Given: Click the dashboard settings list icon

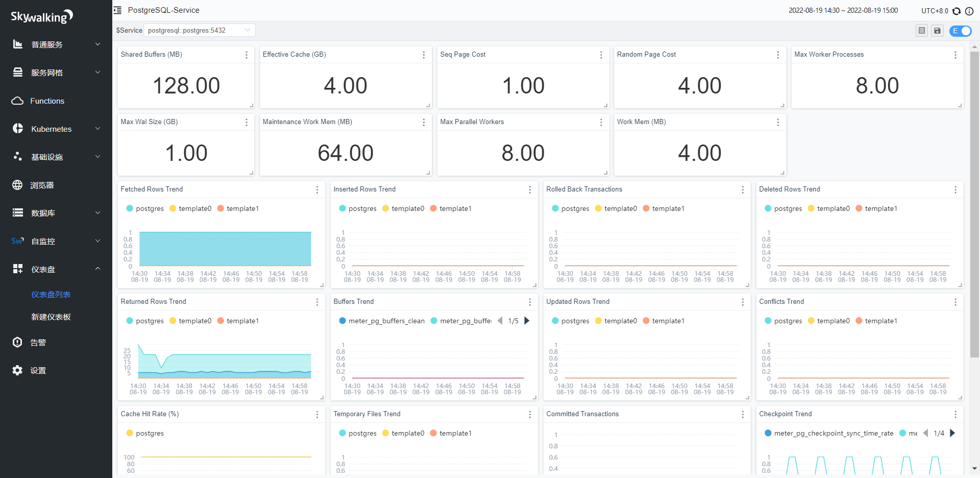Looking at the screenshot, I should (x=922, y=31).
